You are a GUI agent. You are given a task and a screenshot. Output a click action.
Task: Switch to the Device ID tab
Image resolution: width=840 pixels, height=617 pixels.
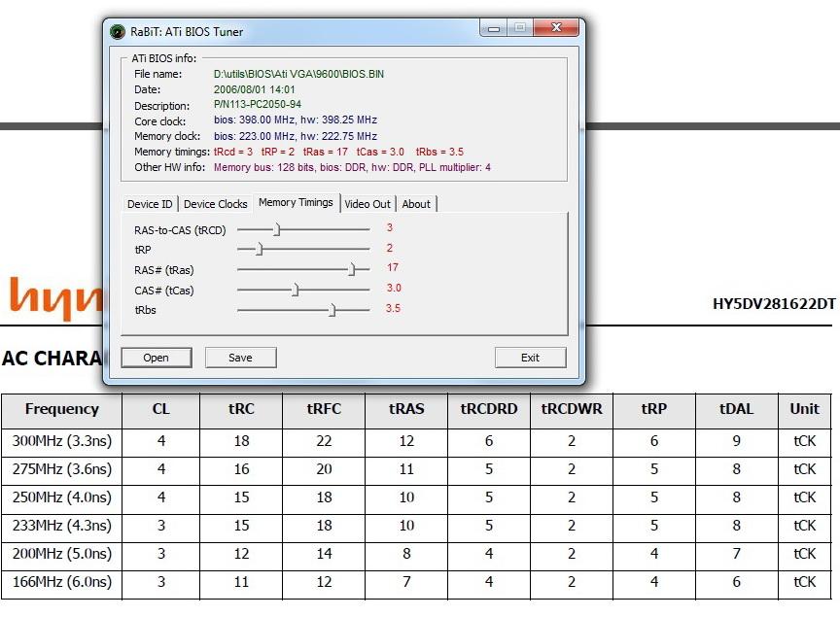(x=150, y=204)
